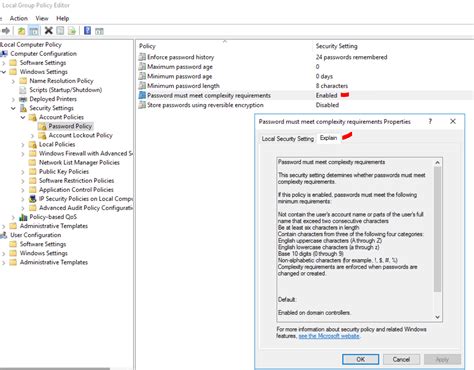Click the blue help toolbar icon

(87, 31)
